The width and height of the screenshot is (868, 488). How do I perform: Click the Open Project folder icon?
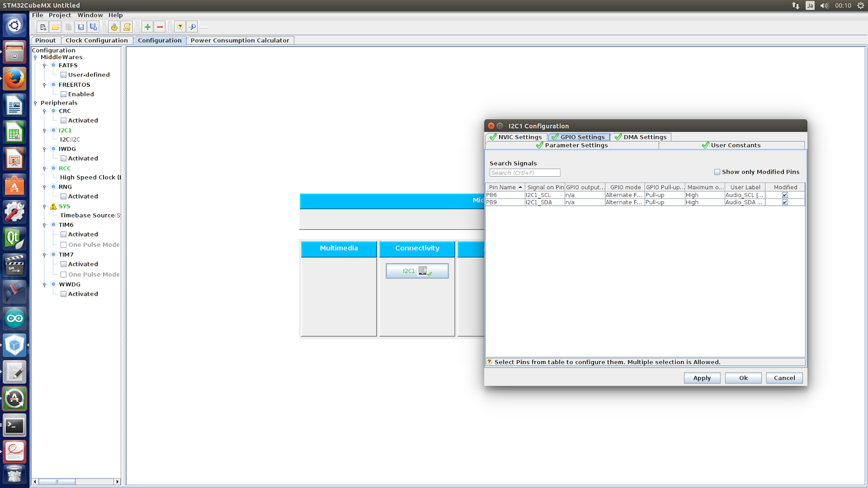click(x=55, y=27)
